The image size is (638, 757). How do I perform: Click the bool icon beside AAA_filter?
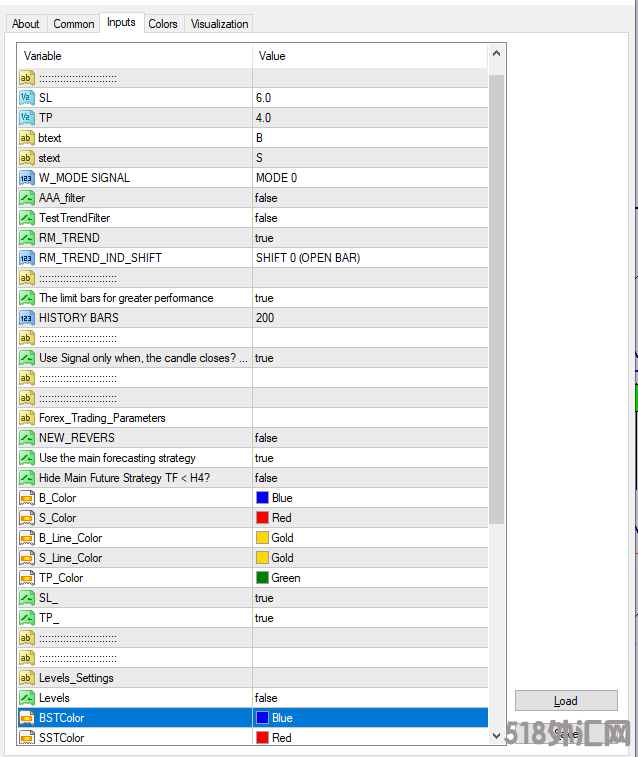click(27, 198)
